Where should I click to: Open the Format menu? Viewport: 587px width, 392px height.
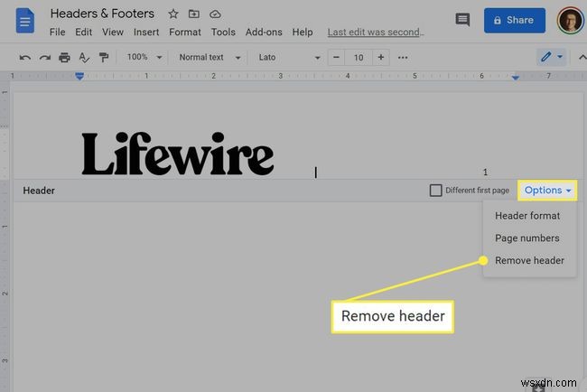click(x=185, y=33)
